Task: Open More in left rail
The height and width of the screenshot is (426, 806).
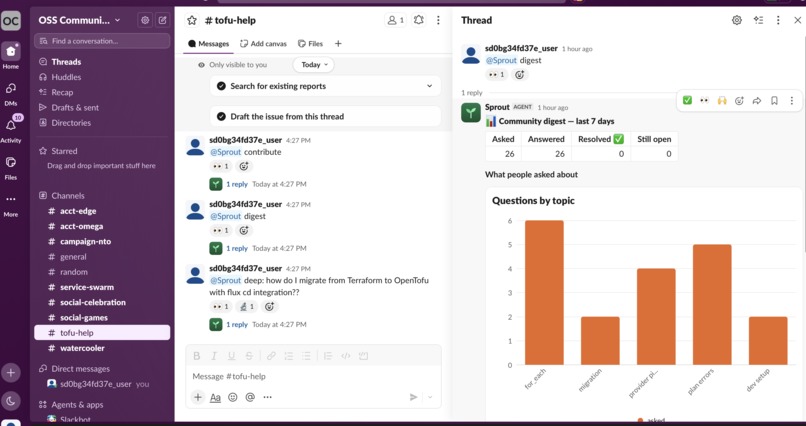Action: click(11, 204)
